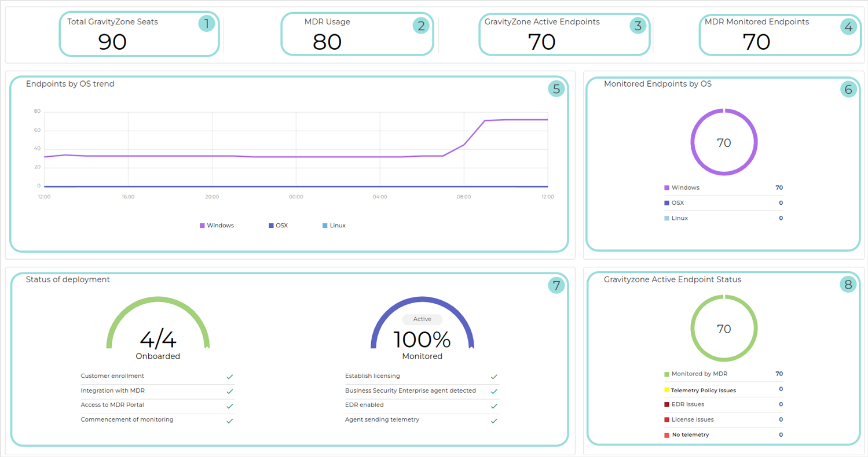Screen dimensions: 868x457
Task: Click the checkmark next to Customer enrollment
Action: [x=230, y=377]
